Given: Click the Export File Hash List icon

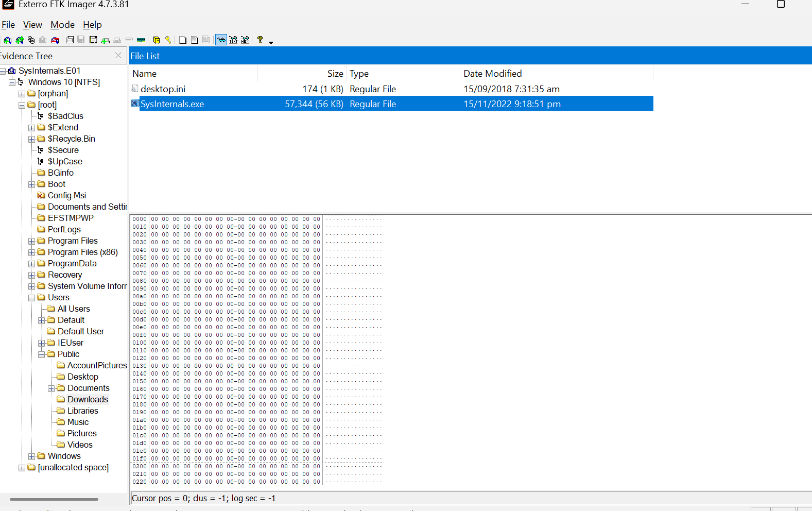Looking at the screenshot, I should click(x=195, y=40).
